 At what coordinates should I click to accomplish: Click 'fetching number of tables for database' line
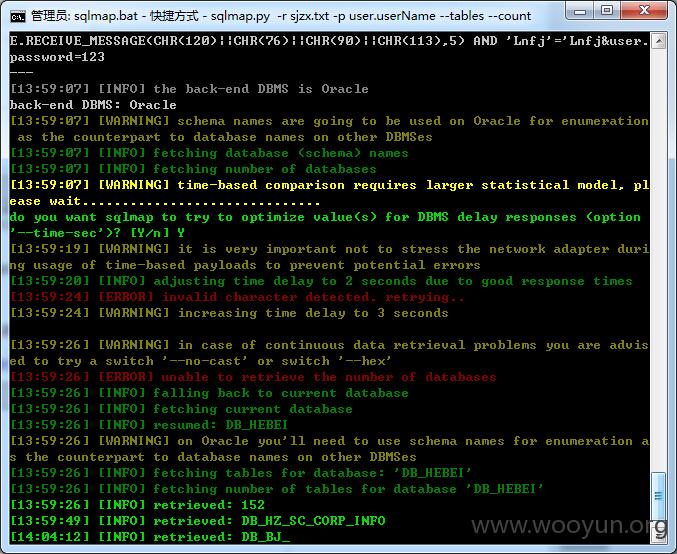[276, 489]
